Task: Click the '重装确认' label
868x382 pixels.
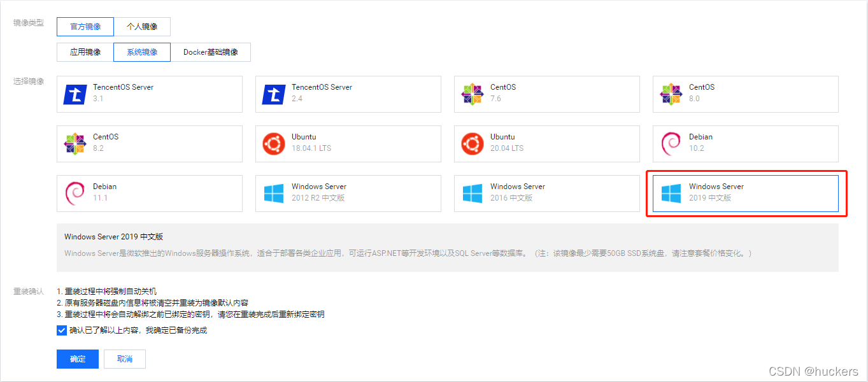Action: (x=29, y=291)
